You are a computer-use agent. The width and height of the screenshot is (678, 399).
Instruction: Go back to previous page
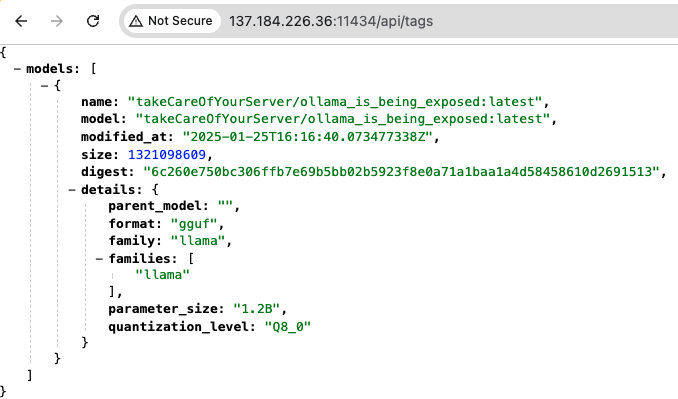(21, 21)
